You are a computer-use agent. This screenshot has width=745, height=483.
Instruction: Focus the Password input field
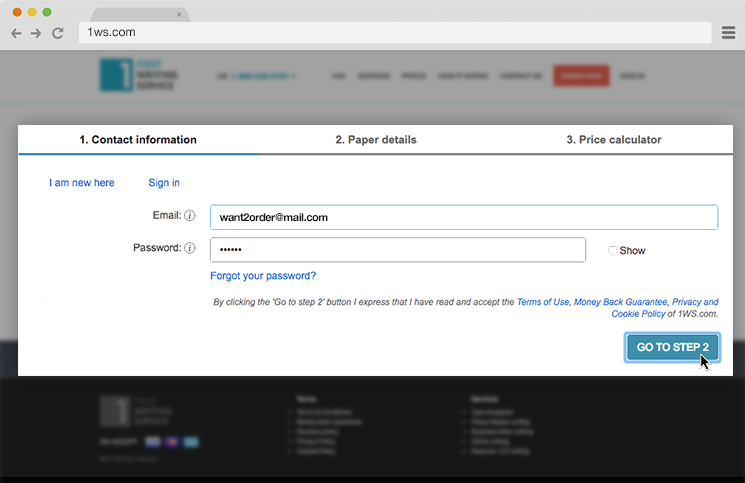(397, 249)
